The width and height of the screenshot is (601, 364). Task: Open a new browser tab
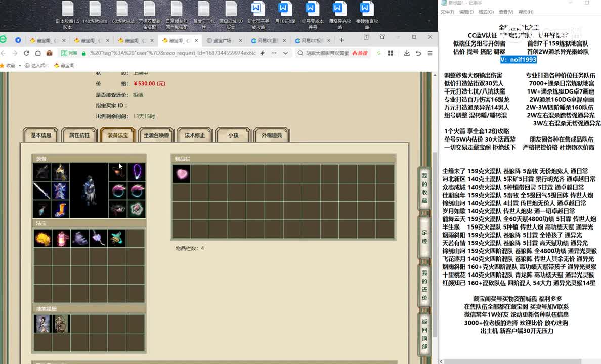[341, 40]
